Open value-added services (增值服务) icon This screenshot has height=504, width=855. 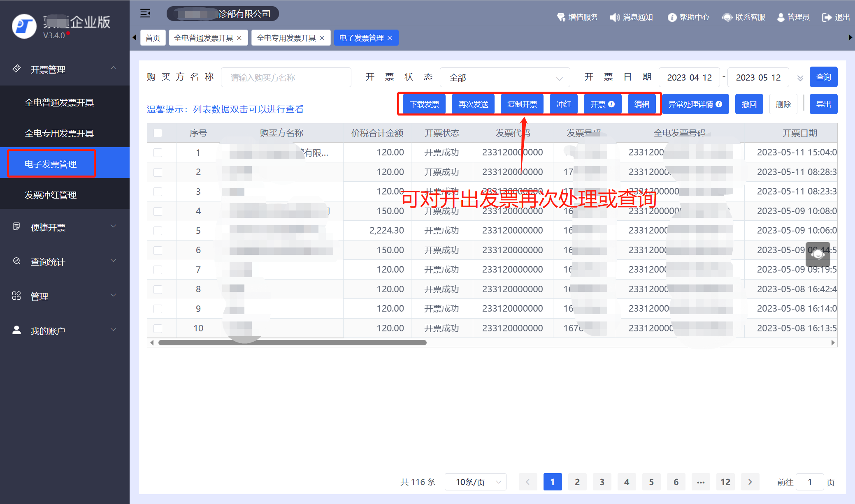tap(561, 17)
